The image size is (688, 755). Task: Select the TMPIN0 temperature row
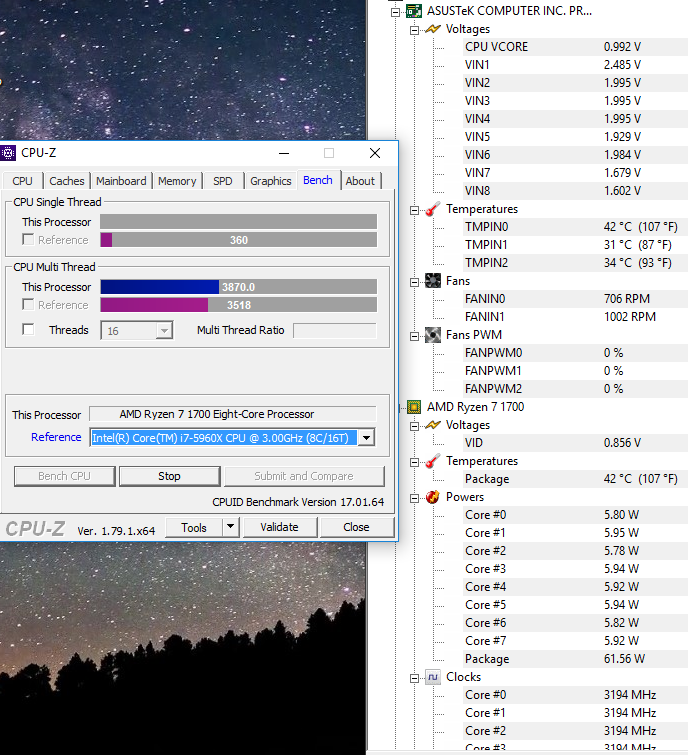click(x=575, y=227)
